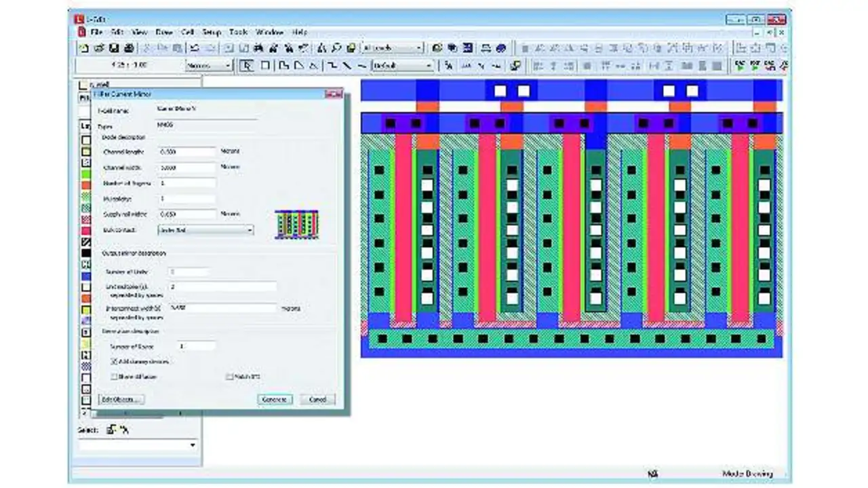Click the Undo icon in the toolbar
868x488 pixels.
[x=195, y=48]
